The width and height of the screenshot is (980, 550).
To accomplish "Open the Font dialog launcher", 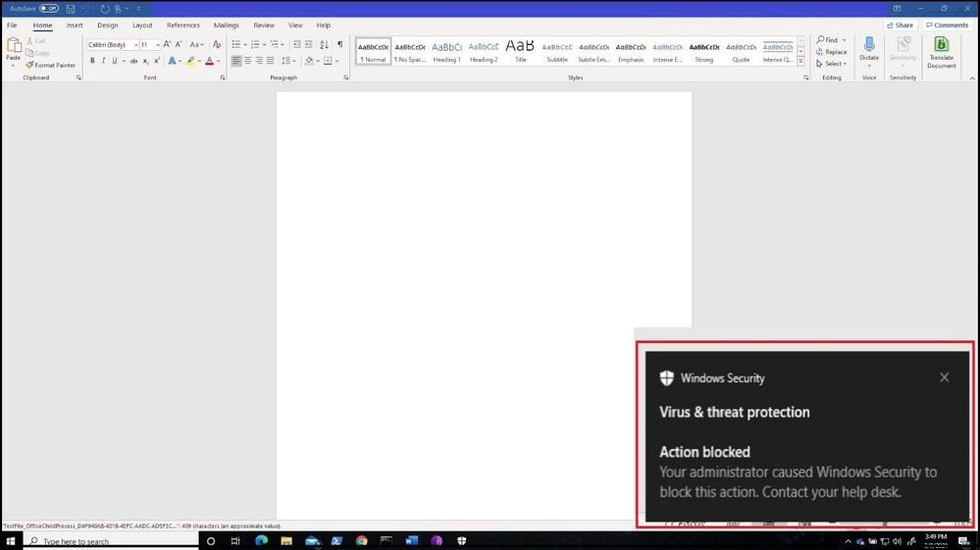I will (223, 78).
